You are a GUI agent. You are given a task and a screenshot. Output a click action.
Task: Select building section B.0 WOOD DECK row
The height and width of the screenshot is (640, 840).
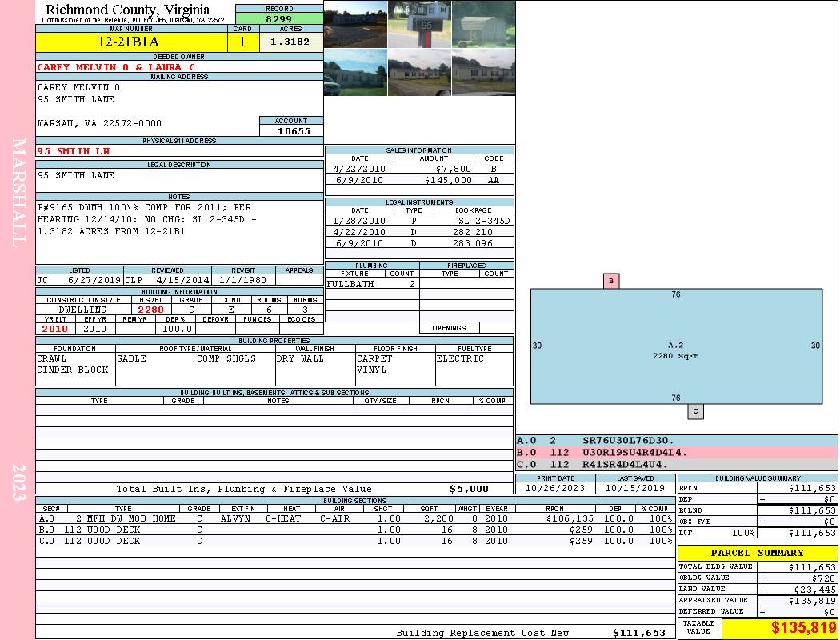[355, 530]
